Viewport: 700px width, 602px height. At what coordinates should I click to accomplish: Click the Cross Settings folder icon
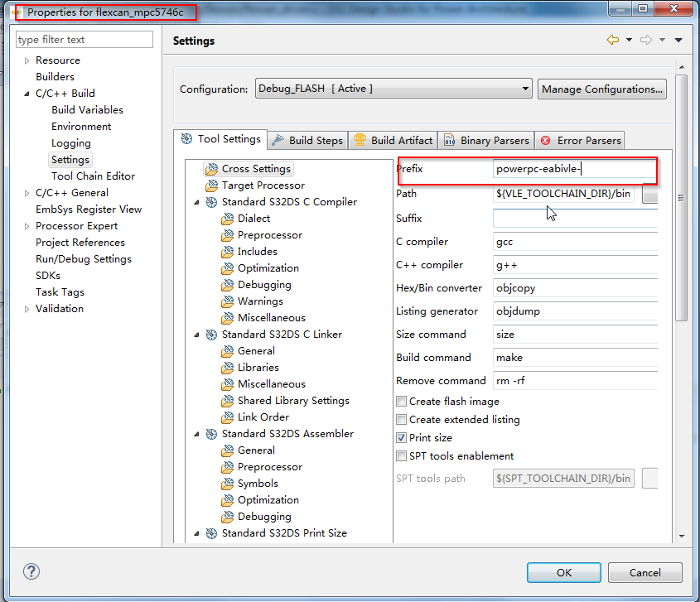211,169
